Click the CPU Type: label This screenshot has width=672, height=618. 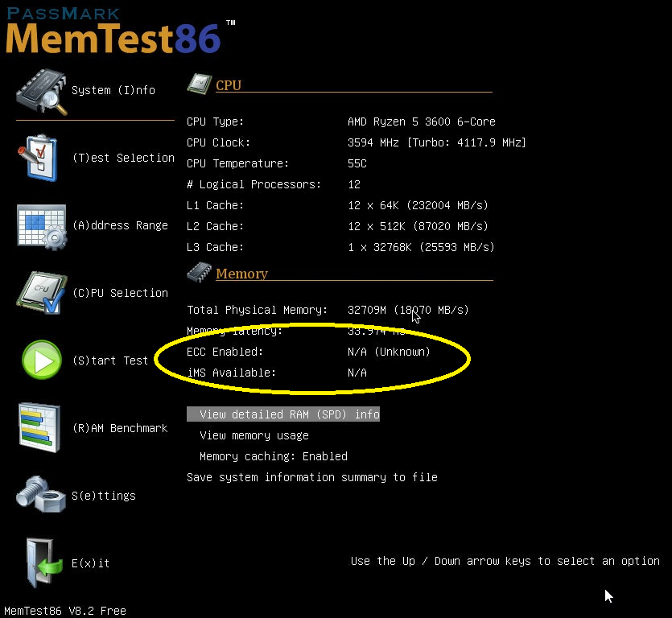click(x=215, y=122)
